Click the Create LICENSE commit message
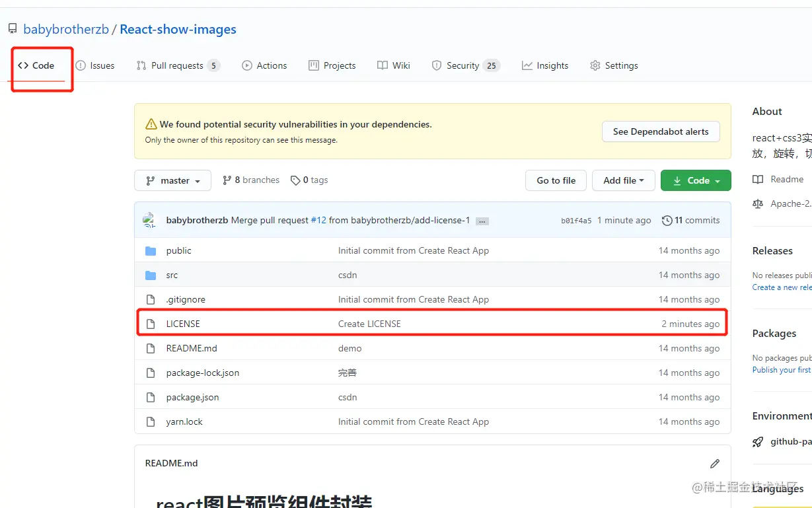The height and width of the screenshot is (508, 812). (x=369, y=324)
